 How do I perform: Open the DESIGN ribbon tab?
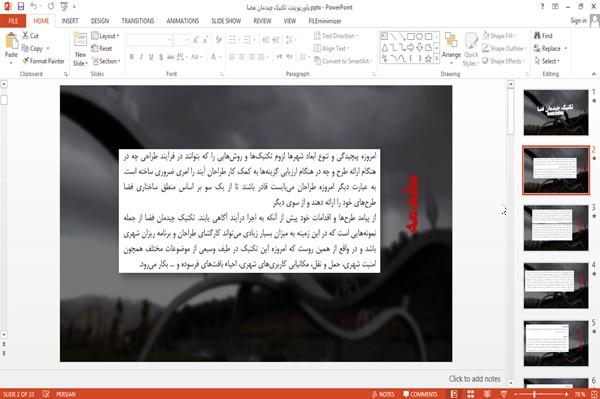click(x=100, y=21)
